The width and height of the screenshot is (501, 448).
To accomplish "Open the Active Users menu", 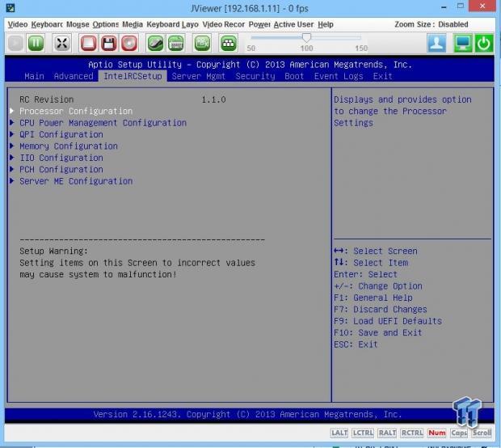I will (x=293, y=24).
